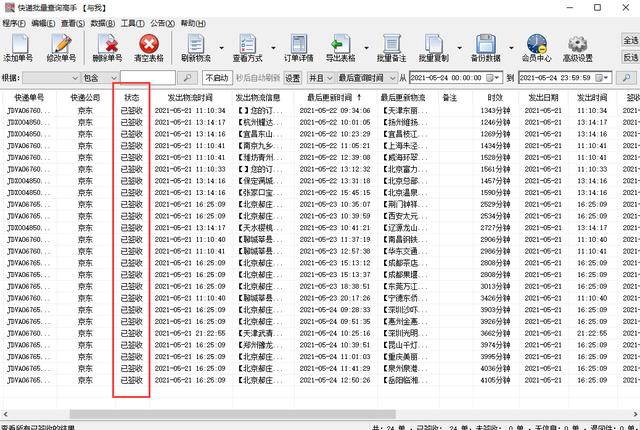Click the 全选 button
The width and height of the screenshot is (640, 430).
[x=630, y=40]
